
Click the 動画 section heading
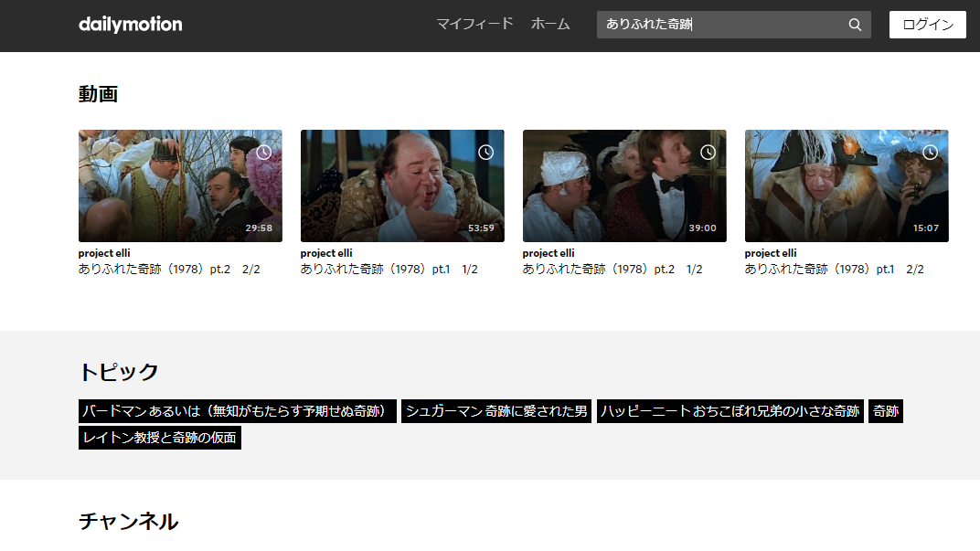98,94
